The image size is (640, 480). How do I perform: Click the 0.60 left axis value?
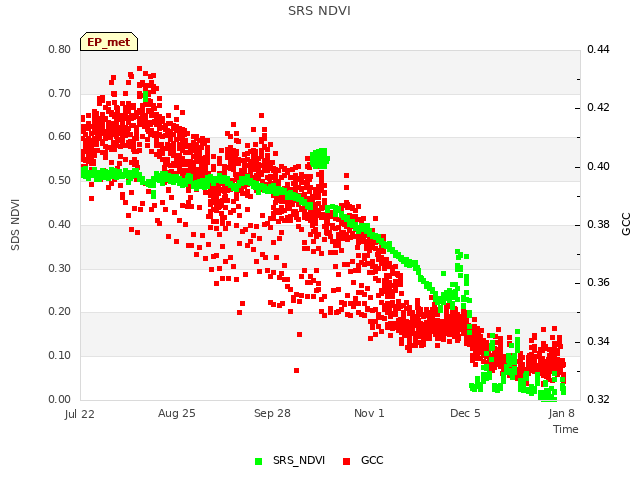click(x=60, y=136)
